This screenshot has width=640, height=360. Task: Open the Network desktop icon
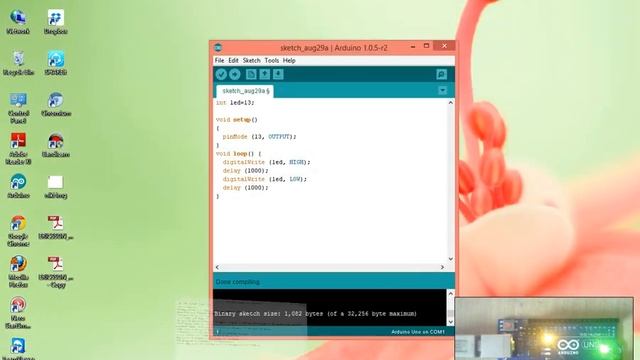[x=18, y=22]
